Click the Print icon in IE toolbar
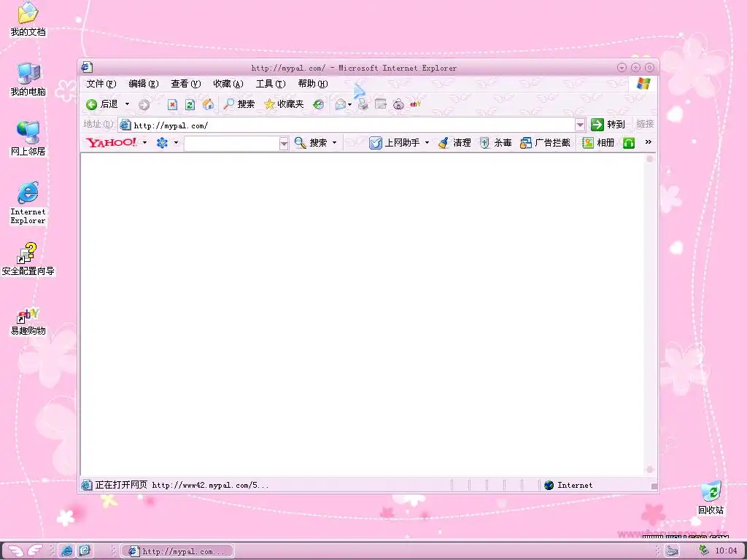The height and width of the screenshot is (560, 747). 363,104
